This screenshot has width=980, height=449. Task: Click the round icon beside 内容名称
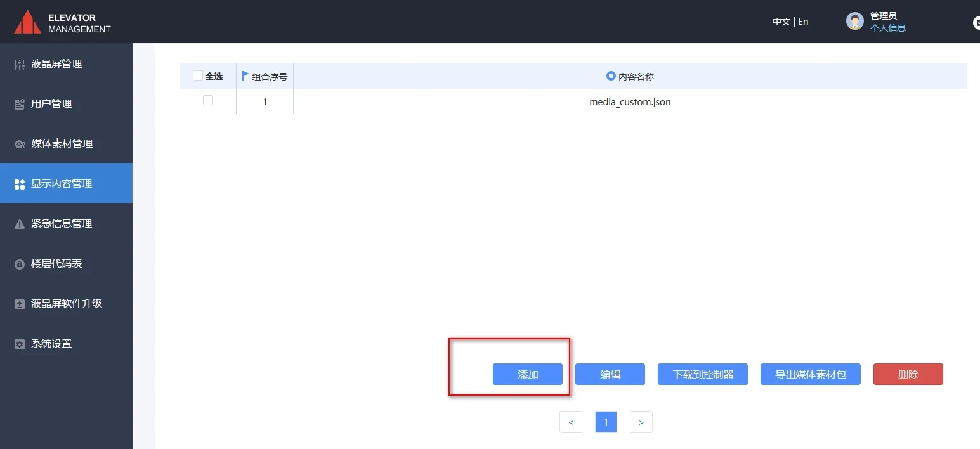611,76
